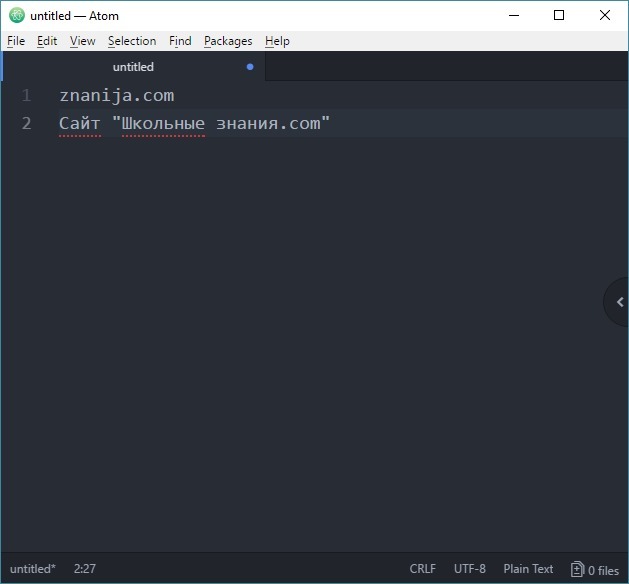Click the git diff files icon
629x584 pixels.
coord(577,569)
